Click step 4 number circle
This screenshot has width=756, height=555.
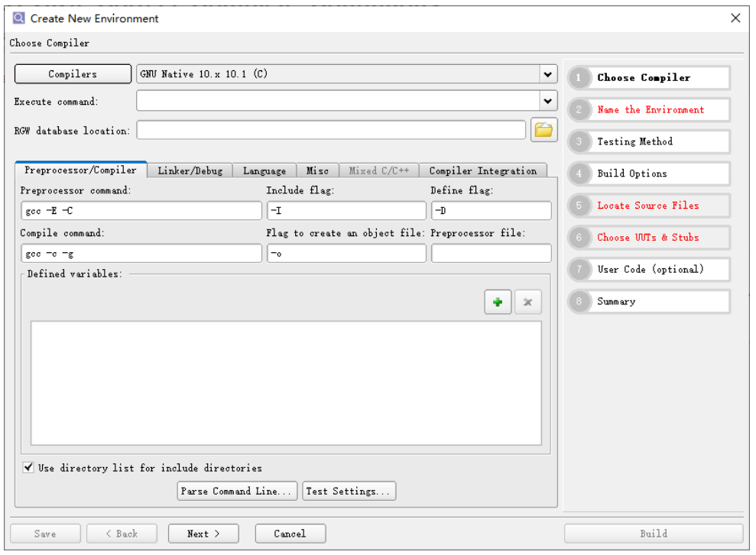[579, 173]
